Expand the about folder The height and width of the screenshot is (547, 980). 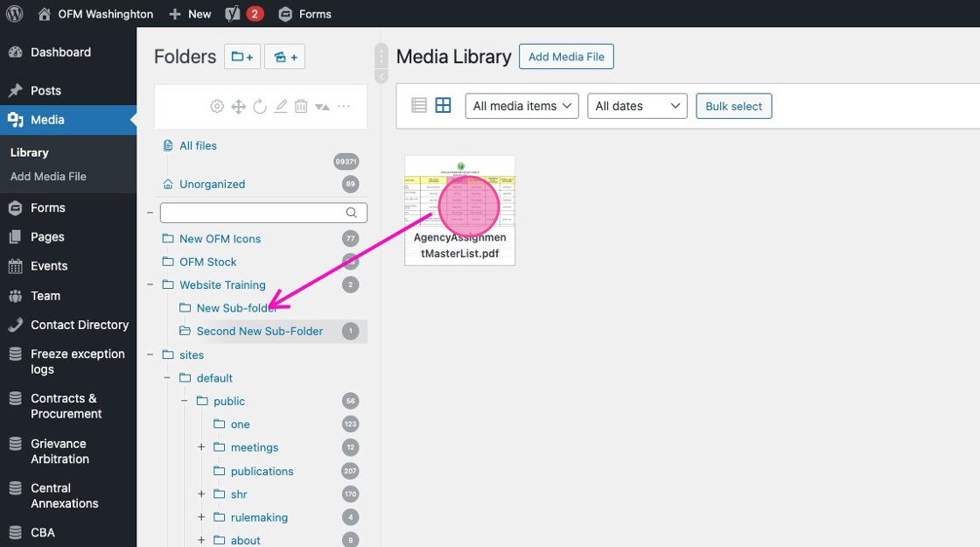click(201, 541)
